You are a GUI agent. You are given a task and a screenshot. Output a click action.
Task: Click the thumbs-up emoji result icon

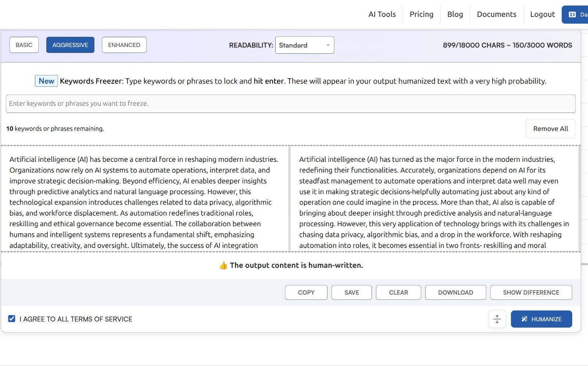pos(223,266)
